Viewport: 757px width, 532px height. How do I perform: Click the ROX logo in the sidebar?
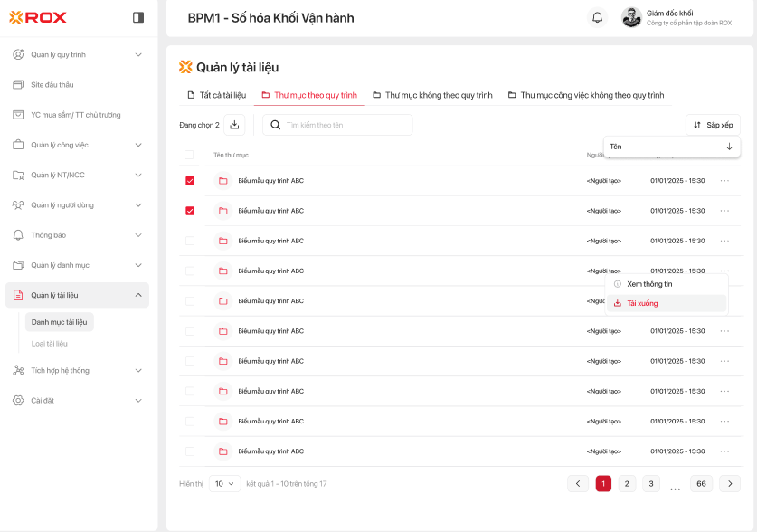(38, 17)
